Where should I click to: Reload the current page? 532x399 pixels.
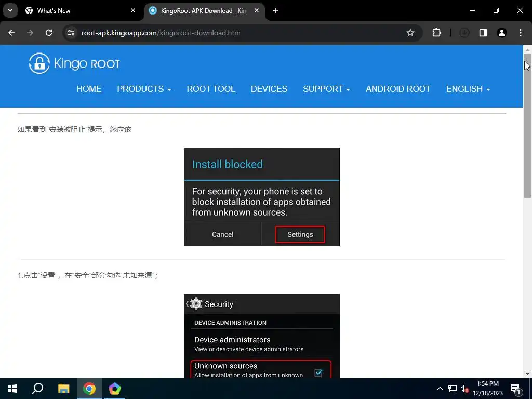coord(49,33)
